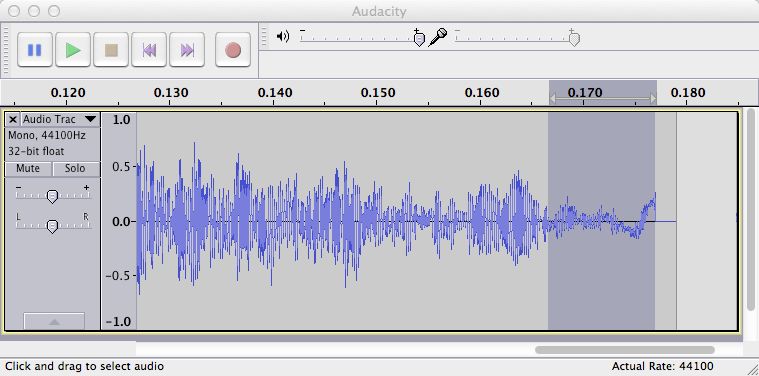759x376 pixels.
Task: Click the window resize grip at bottom-right corner
Action: (753, 370)
